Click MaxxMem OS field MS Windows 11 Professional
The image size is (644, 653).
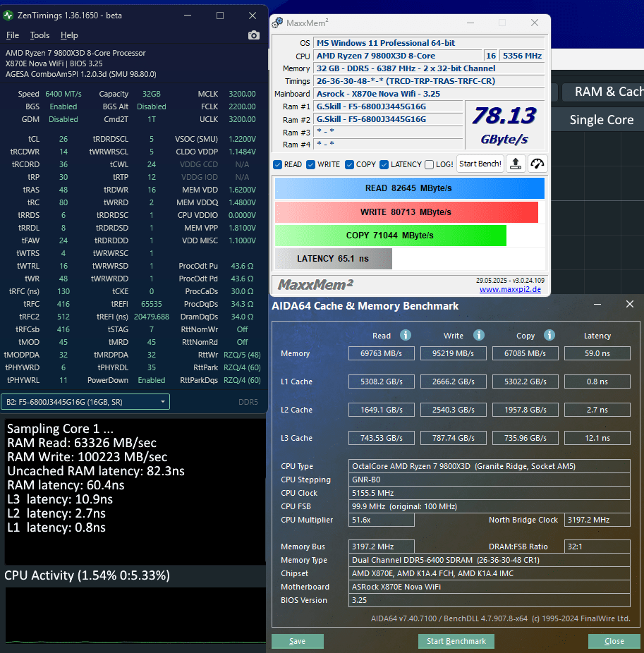coord(429,43)
